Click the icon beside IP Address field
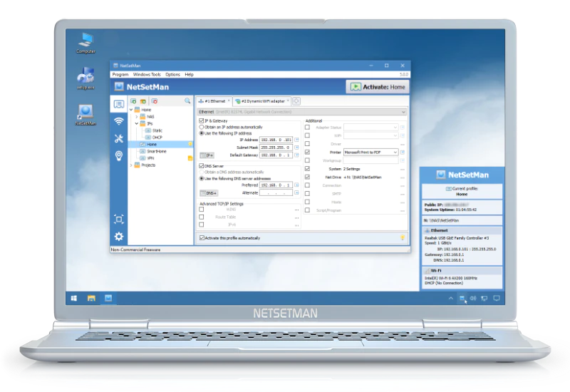Image resolution: width=570 pixels, height=392 pixels. click(x=296, y=140)
